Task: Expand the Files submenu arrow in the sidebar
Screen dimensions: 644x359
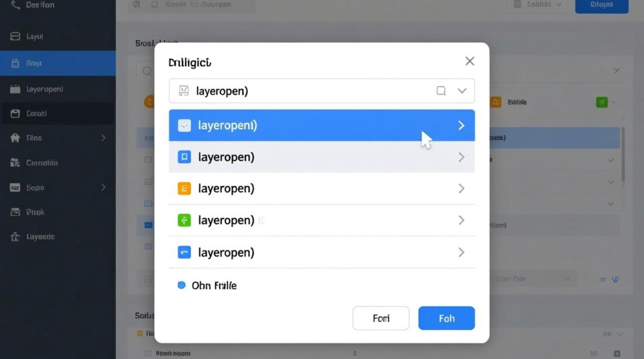Action: click(x=103, y=138)
